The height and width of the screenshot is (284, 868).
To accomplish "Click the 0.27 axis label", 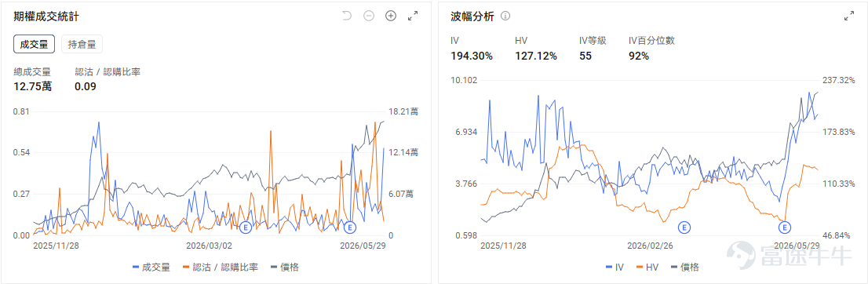I will 22,194.
